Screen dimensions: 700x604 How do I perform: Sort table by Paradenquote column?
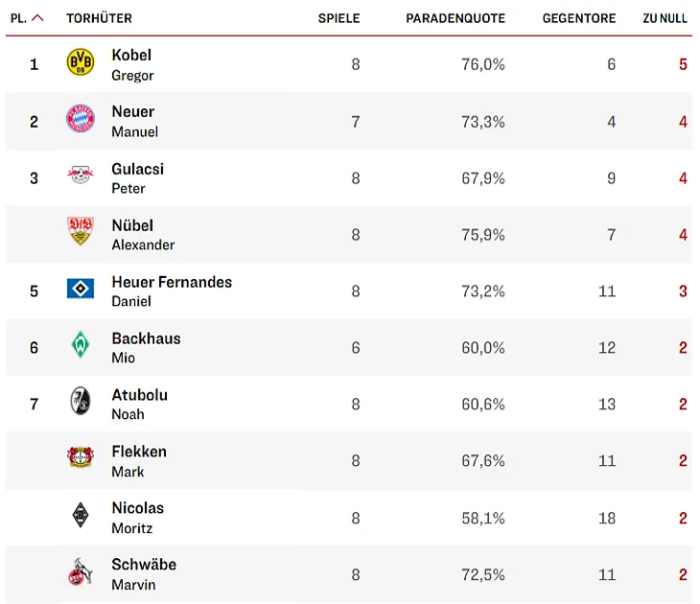click(455, 18)
